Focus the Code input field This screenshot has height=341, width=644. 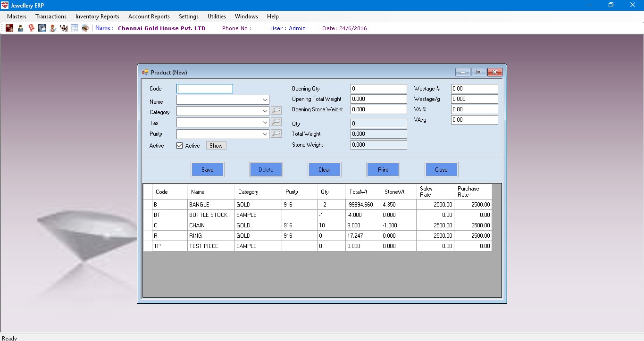[205, 89]
